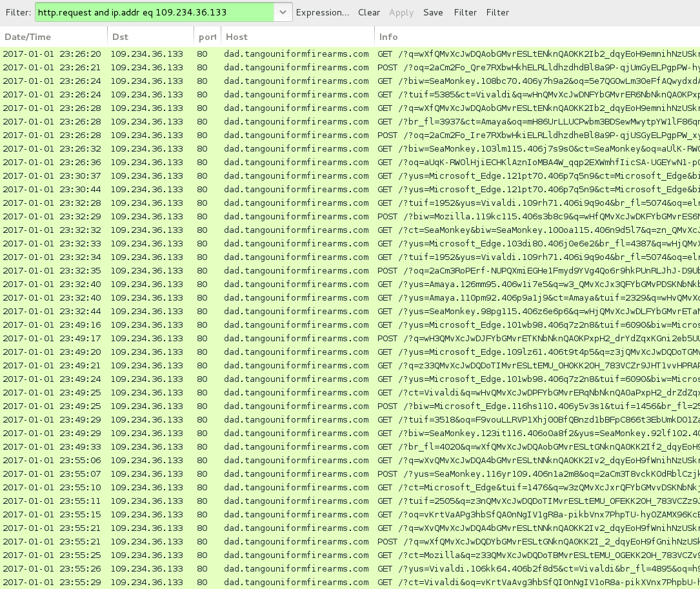Sort the list by Host column header
Image resolution: width=700 pixels, height=589 pixels.
point(298,37)
